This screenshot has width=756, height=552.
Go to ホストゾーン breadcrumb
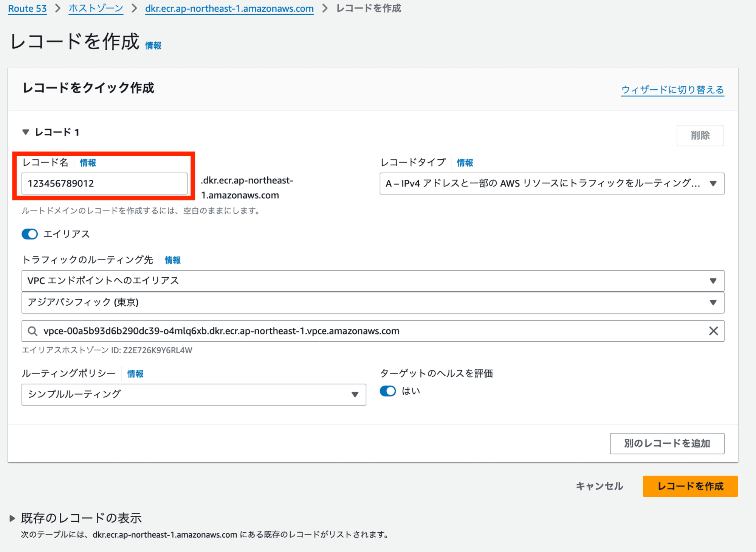point(96,8)
